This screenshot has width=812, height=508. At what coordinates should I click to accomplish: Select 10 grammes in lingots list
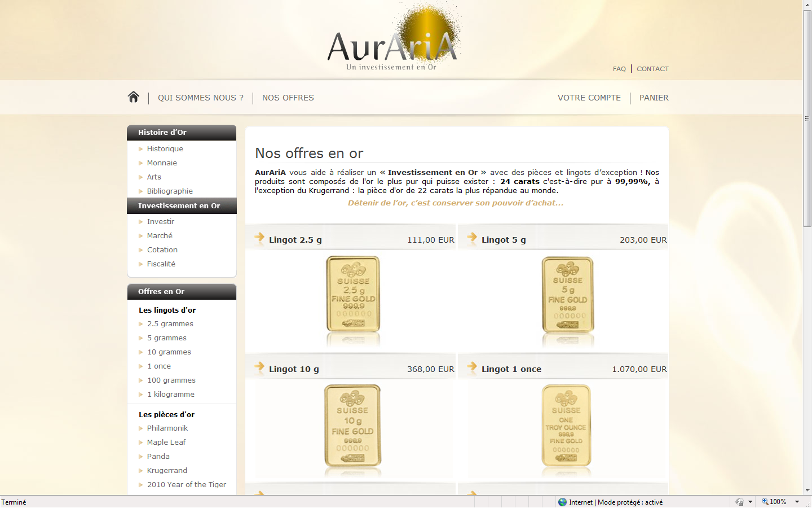[x=169, y=352]
